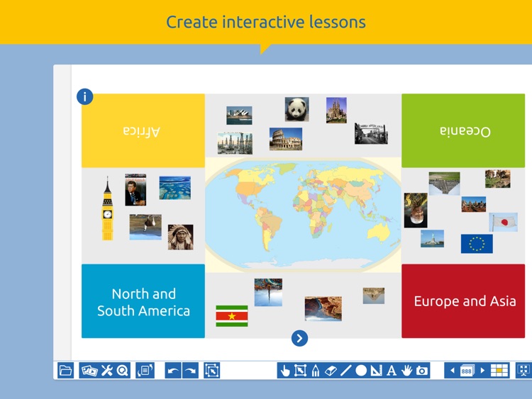Select the pen drawing tool

point(316,371)
